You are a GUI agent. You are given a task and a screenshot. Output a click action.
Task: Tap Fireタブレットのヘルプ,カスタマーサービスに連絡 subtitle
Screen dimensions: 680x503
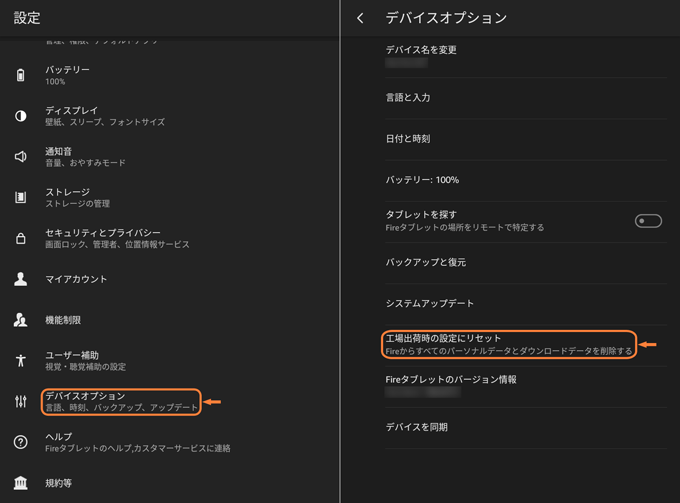(138, 448)
